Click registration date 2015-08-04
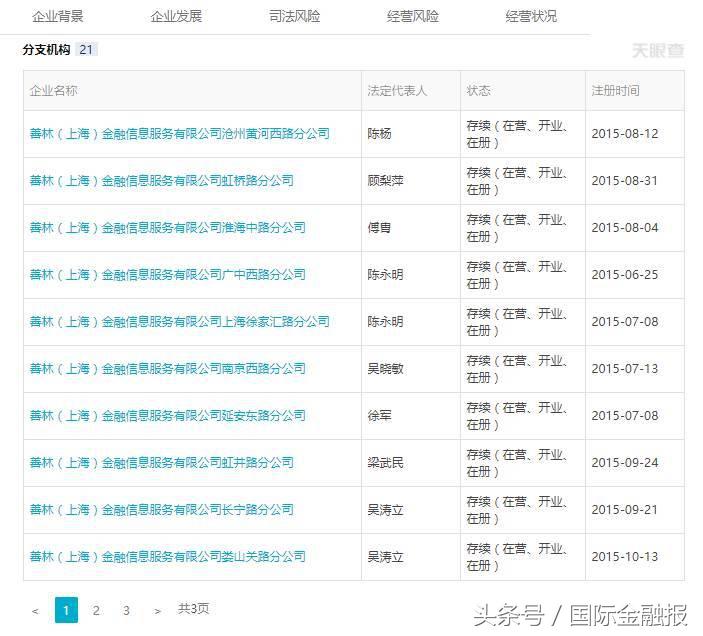Image resolution: width=703 pixels, height=636 pixels. 625,228
